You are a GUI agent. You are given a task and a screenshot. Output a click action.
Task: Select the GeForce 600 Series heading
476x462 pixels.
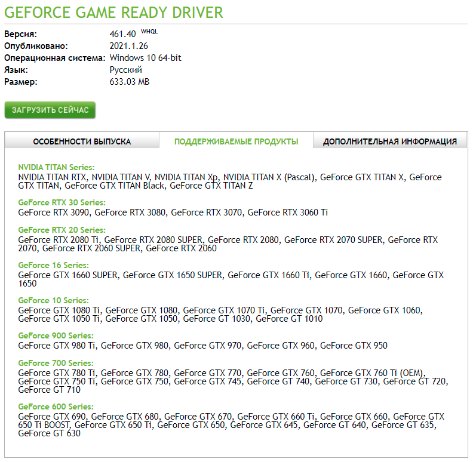56,406
